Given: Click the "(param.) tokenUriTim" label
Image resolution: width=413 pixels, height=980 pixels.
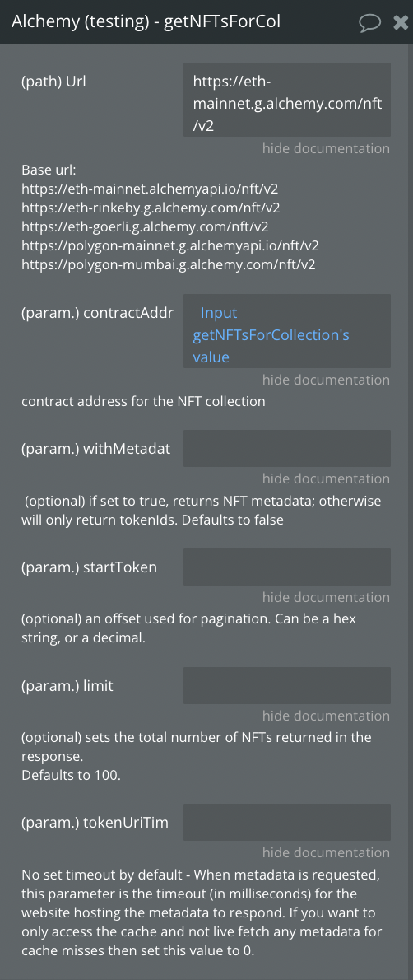Looking at the screenshot, I should click(x=95, y=823).
